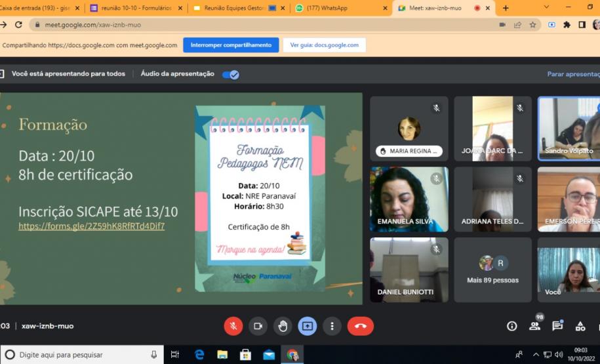Open meeting details info icon
The image size is (600, 364).
[512, 326]
